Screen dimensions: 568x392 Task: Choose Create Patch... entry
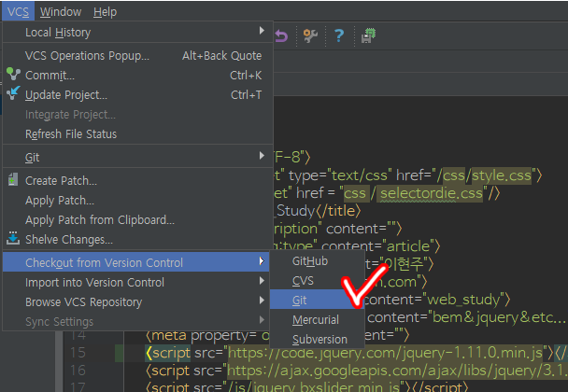click(137, 180)
